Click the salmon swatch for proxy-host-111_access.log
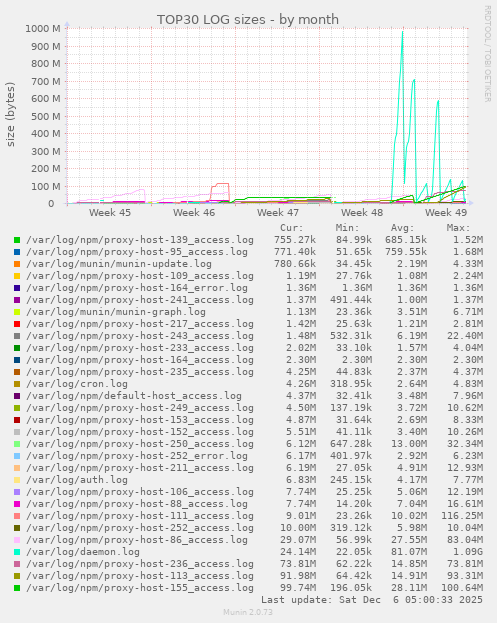This screenshot has width=497, height=623. point(17,516)
